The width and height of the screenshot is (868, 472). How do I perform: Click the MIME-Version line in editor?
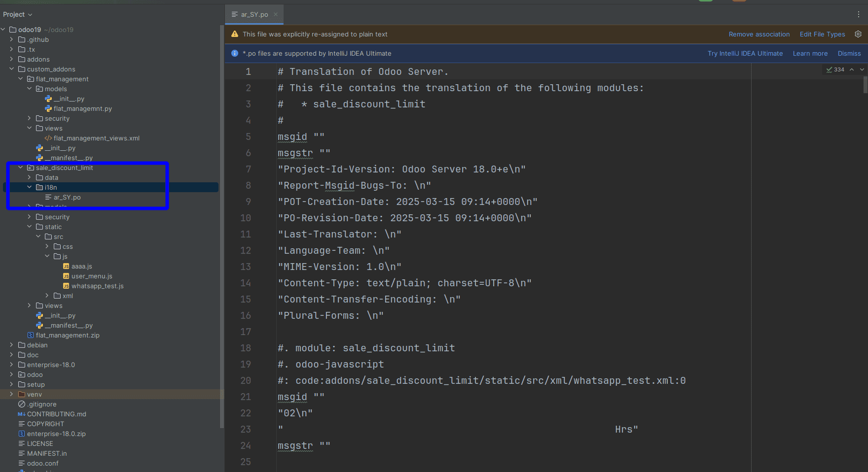(339, 267)
